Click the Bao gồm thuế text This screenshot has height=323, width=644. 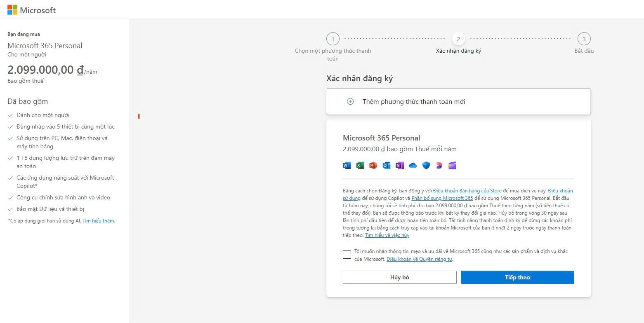pyautogui.click(x=25, y=81)
